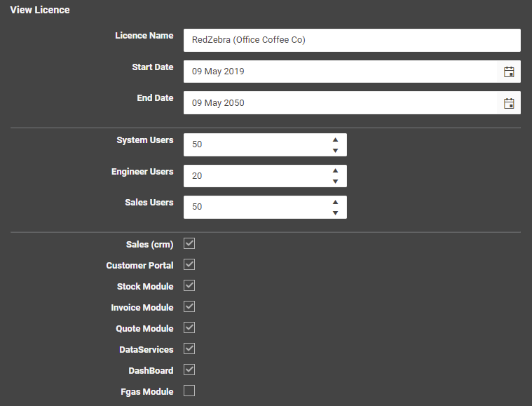Image resolution: width=532 pixels, height=406 pixels.
Task: Uncheck the Quote Module checkbox
Action: [x=189, y=327]
